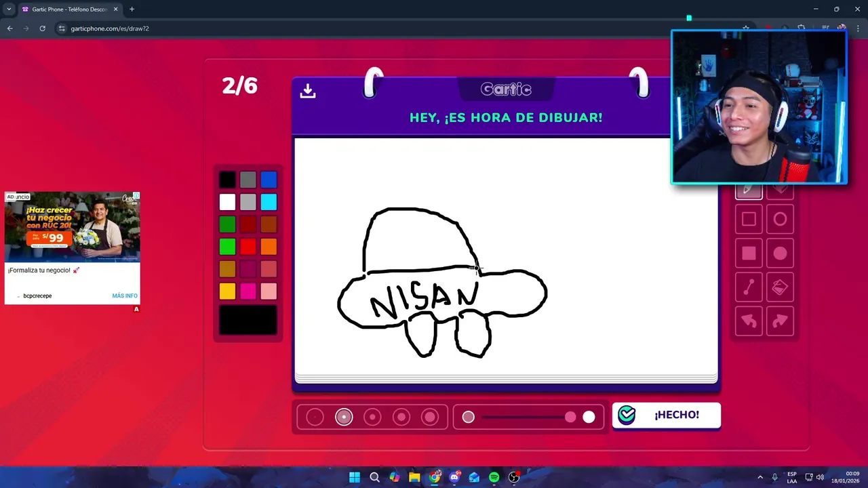Open Discord from the taskbar

(x=454, y=477)
